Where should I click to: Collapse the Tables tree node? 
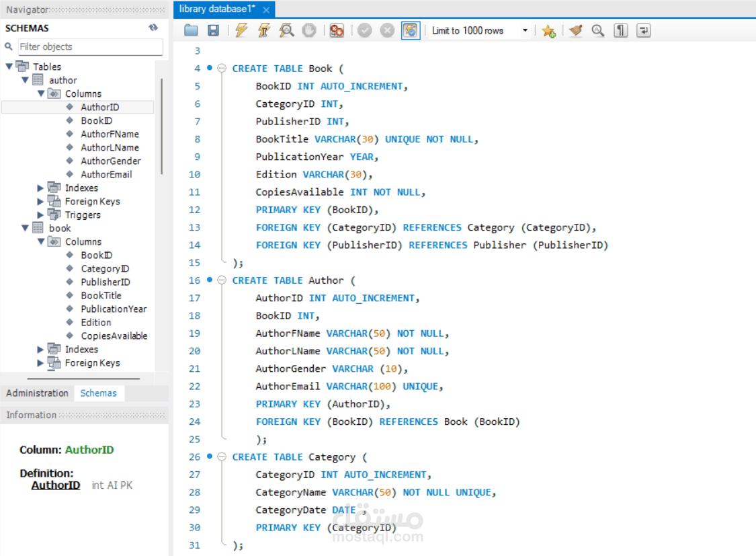9,67
